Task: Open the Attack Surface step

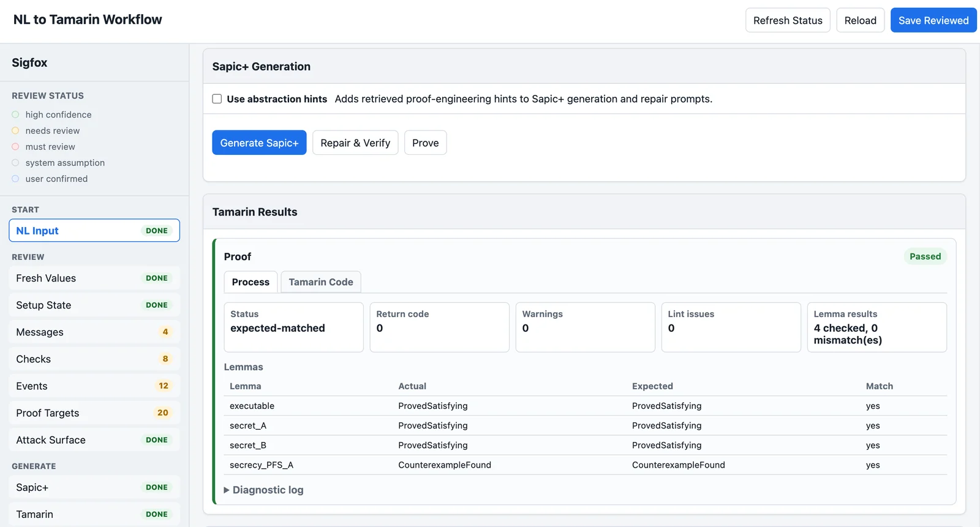Action: pos(94,439)
